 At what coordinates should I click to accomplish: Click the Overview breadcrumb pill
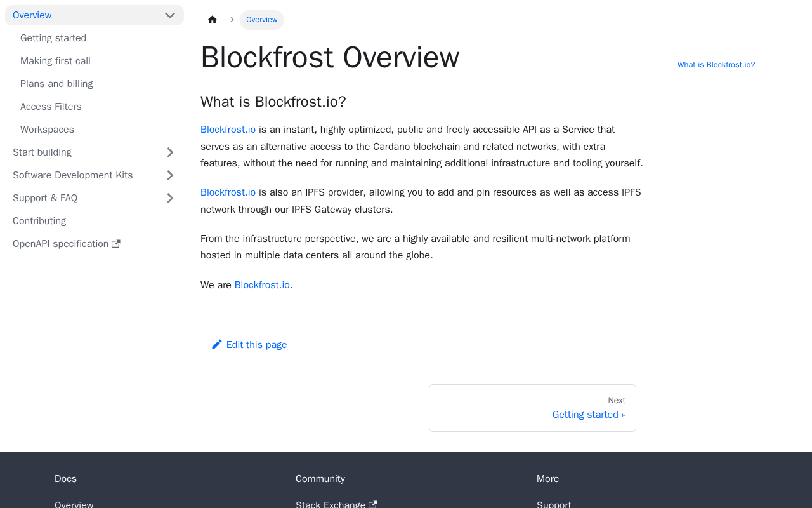[x=261, y=20]
